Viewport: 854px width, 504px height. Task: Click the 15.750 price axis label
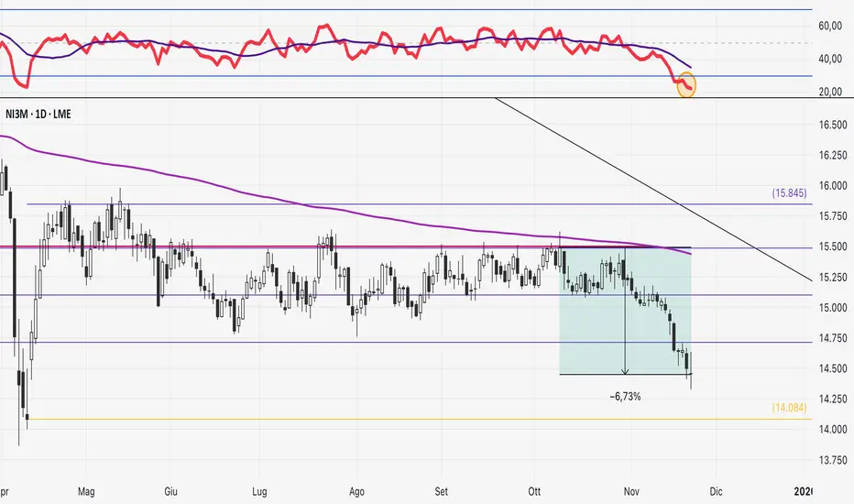click(x=833, y=216)
